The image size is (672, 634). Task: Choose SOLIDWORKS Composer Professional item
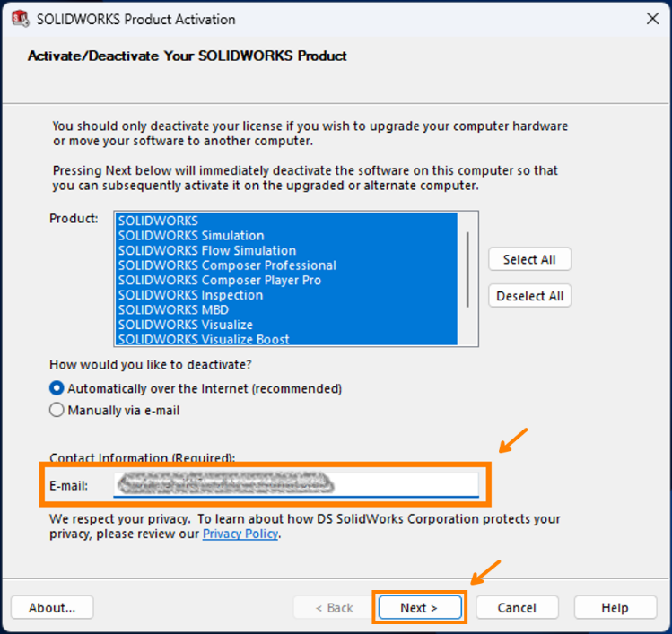pyautogui.click(x=227, y=265)
